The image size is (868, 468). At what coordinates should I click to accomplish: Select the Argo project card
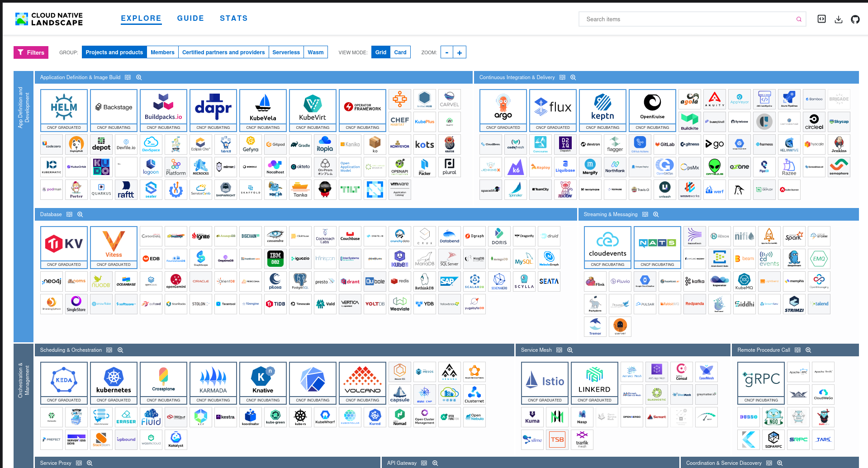tap(503, 110)
